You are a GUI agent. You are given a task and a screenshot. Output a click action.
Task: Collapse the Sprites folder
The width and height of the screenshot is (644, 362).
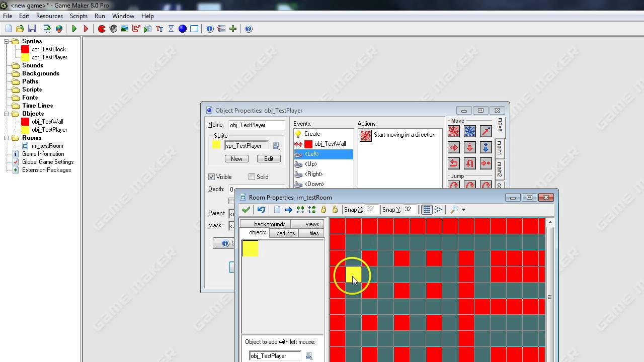7,41
